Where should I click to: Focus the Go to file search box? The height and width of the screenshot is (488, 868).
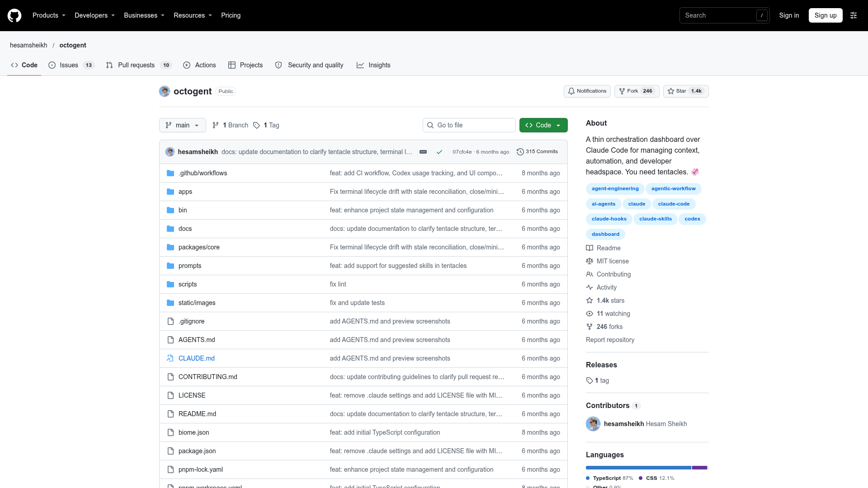(469, 125)
